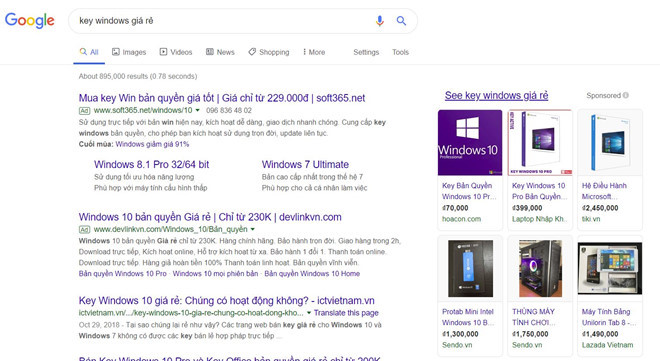Click Translate this page for ictvietnam result
Viewport: 660px width, 361px height.
coord(346,313)
